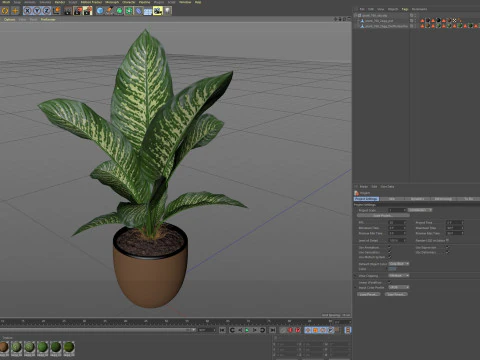The image size is (480, 360).
Task: Toggle Linear Workflow checkbox
Action: tap(389, 282)
